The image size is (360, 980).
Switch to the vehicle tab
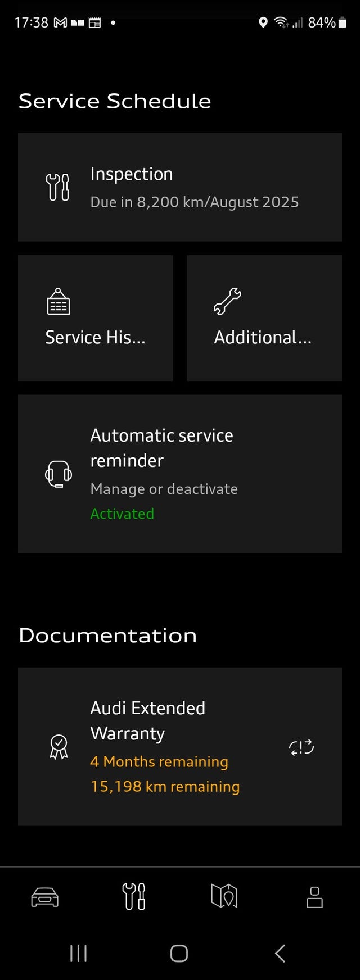[45, 896]
